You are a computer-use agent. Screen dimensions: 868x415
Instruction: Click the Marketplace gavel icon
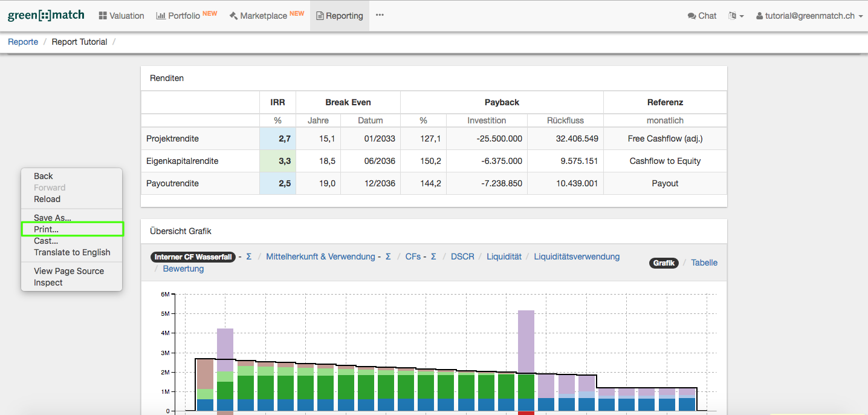click(233, 16)
